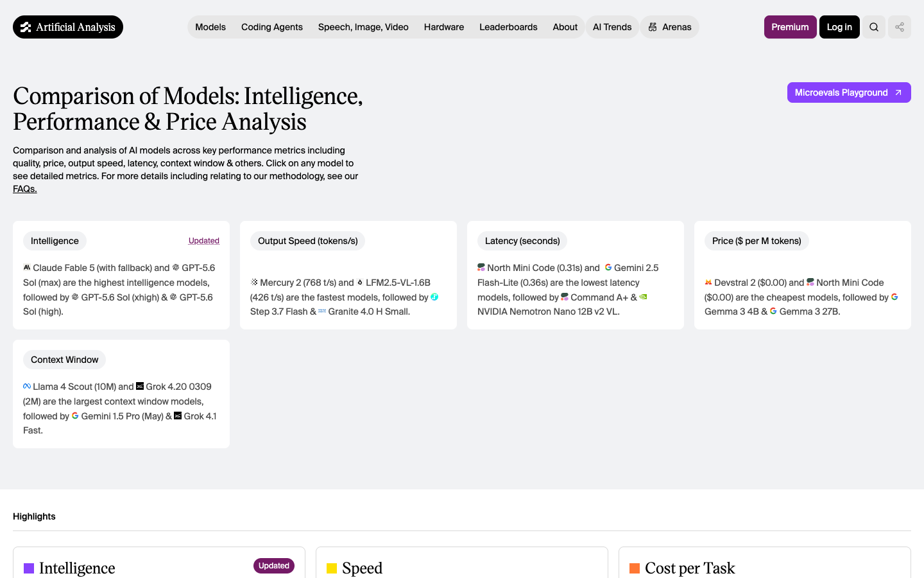Image resolution: width=924 pixels, height=578 pixels.
Task: Click the Google icon before Gemini 1.5 Pro
Action: tap(75, 416)
